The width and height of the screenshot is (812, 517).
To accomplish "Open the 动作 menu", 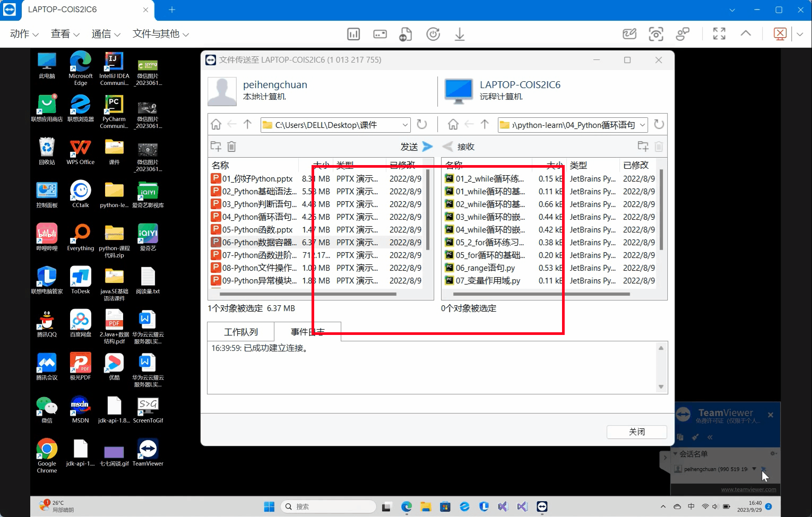I will coord(22,33).
